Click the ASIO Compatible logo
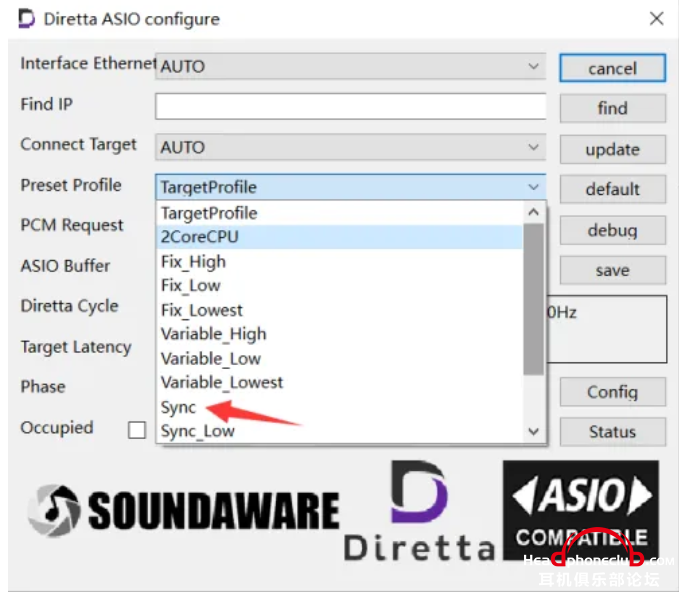Image resolution: width=679 pixels, height=592 pixels. click(581, 510)
